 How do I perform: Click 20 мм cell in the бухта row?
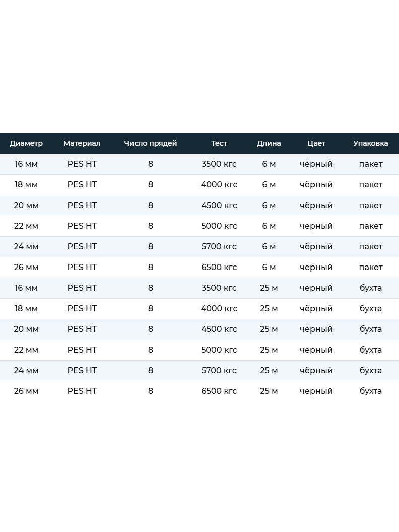click(26, 329)
